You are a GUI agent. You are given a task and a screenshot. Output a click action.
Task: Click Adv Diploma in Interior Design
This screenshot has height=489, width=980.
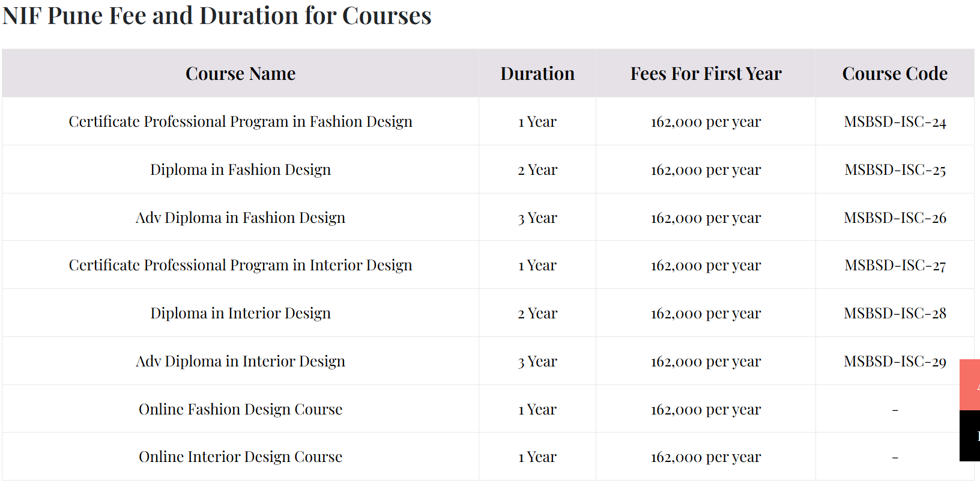(240, 361)
